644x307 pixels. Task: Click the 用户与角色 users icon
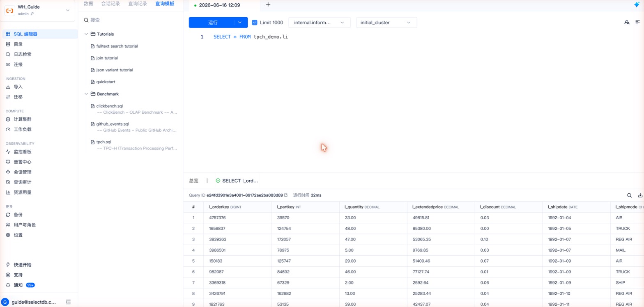click(8, 225)
